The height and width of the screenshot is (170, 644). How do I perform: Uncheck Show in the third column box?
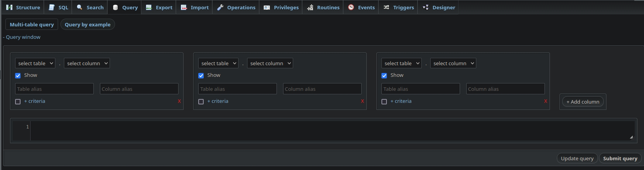[x=384, y=76]
